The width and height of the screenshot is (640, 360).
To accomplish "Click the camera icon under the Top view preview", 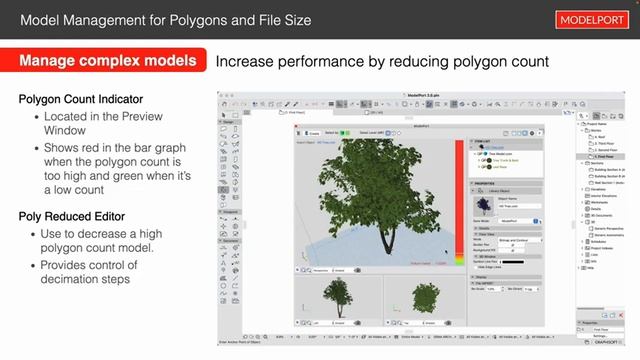I will click(448, 323).
